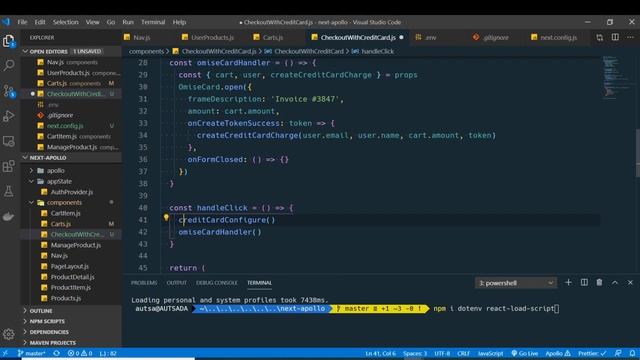The image size is (640, 360).
Task: Open the Search view in activity bar
Action: pyautogui.click(x=9, y=65)
